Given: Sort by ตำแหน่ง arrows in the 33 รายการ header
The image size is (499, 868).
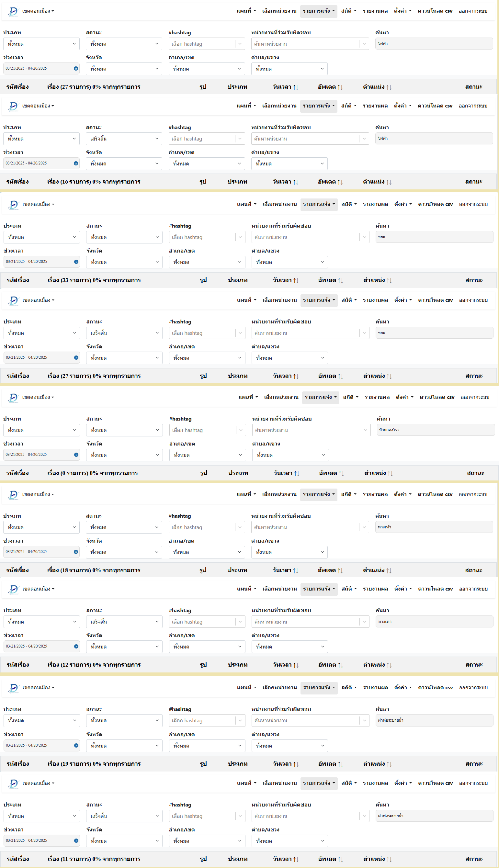Looking at the screenshot, I should click(389, 280).
